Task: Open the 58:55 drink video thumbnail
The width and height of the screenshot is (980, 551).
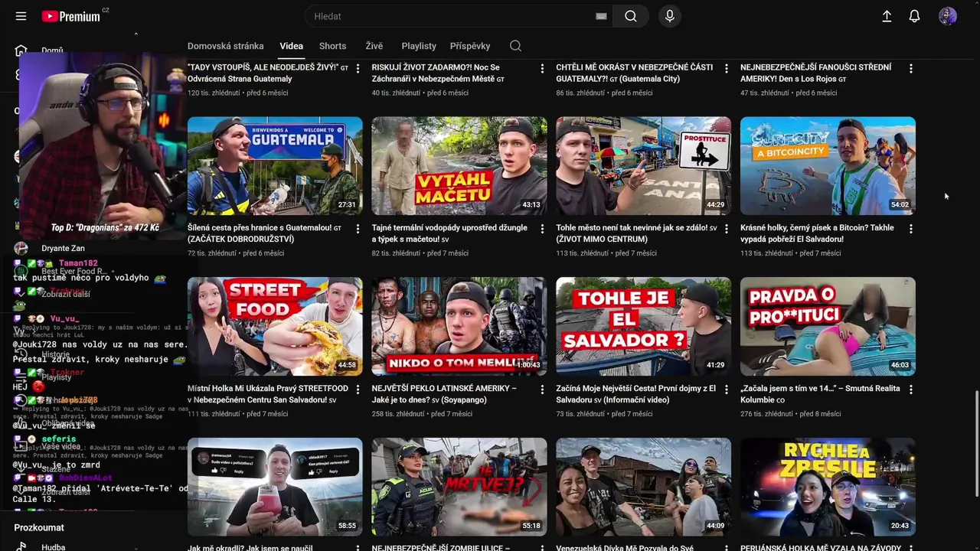Action: tap(275, 487)
